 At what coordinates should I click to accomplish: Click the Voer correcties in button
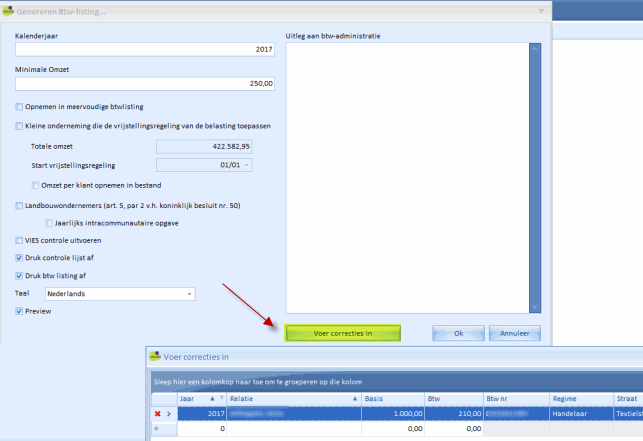(343, 333)
